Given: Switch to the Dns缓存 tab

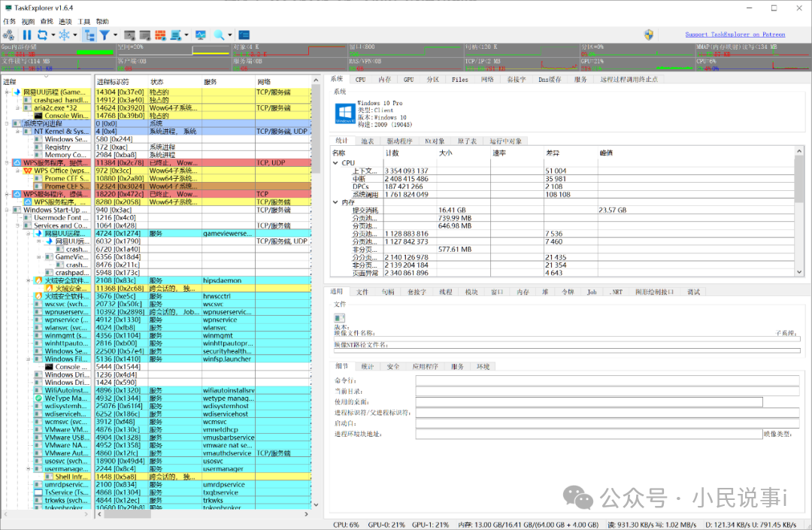Looking at the screenshot, I should coord(550,79).
